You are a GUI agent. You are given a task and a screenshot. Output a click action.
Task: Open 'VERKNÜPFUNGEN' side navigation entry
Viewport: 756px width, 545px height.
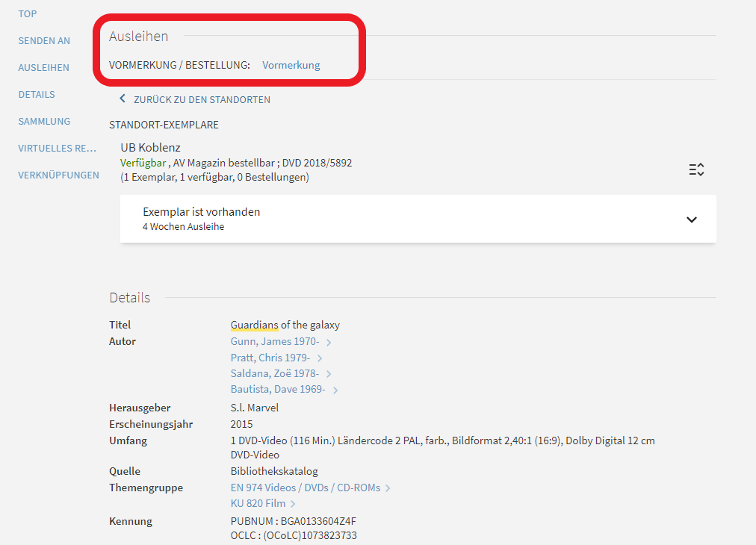59,175
